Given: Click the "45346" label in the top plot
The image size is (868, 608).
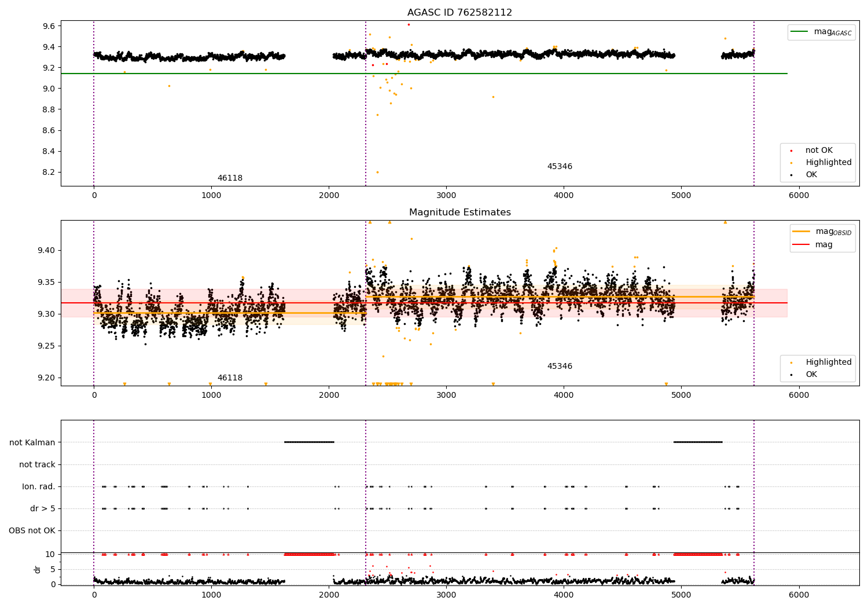Looking at the screenshot, I should [x=560, y=167].
